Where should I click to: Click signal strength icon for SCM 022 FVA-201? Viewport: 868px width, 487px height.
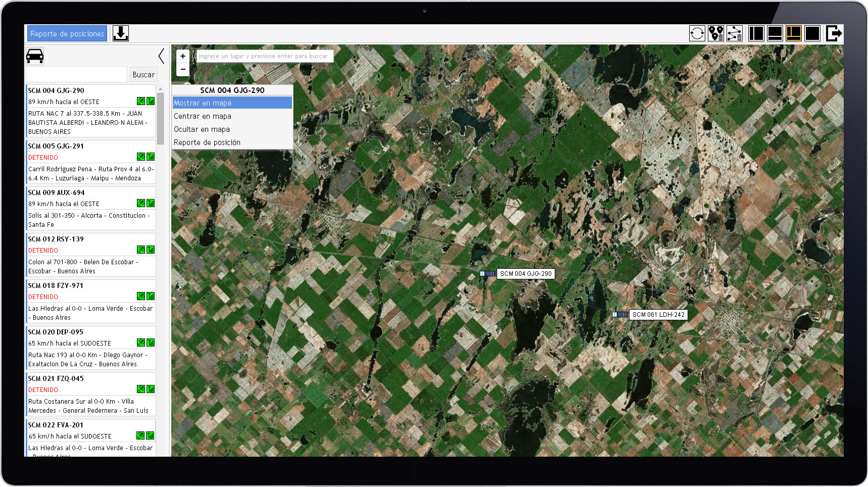(151, 435)
